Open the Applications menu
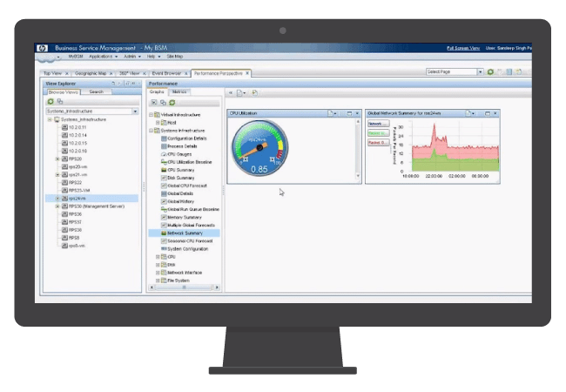The image size is (566, 392). point(104,57)
